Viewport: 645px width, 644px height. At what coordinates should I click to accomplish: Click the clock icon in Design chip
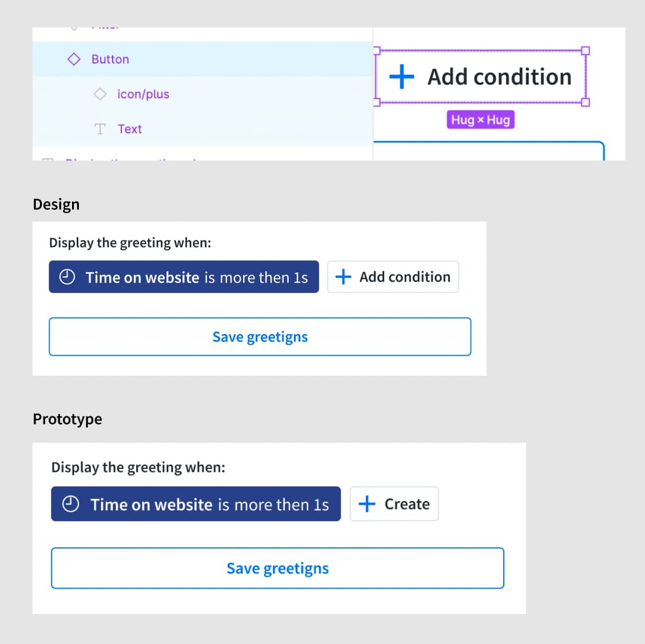(67, 277)
